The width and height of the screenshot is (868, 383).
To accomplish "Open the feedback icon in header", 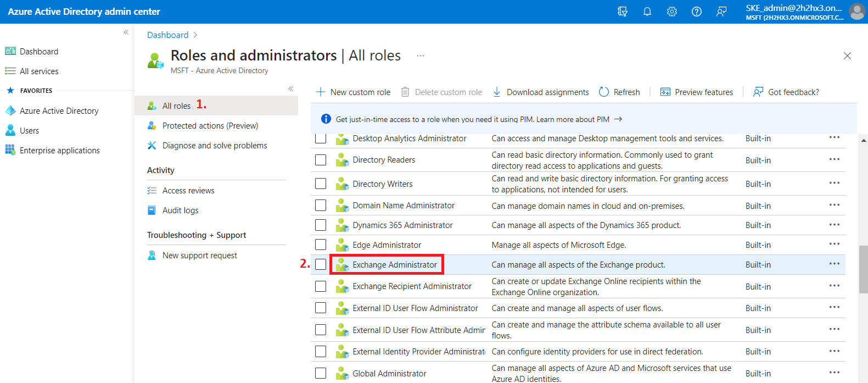I will click(x=721, y=12).
